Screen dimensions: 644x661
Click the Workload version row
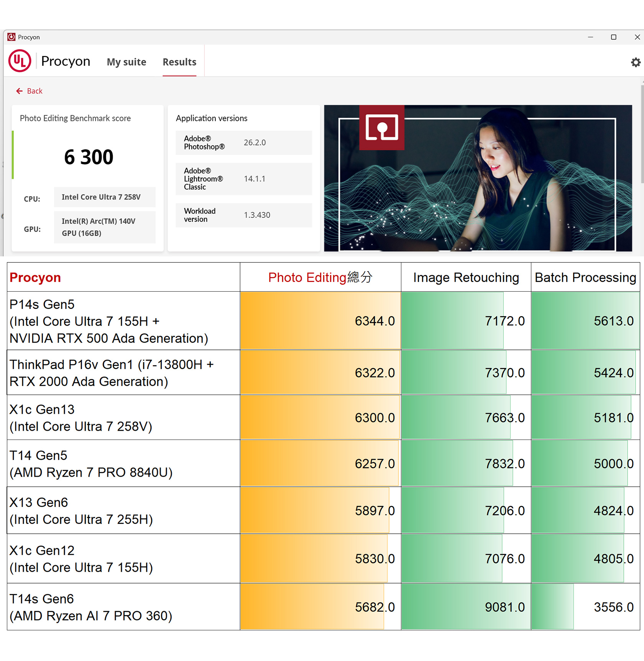pos(243,215)
